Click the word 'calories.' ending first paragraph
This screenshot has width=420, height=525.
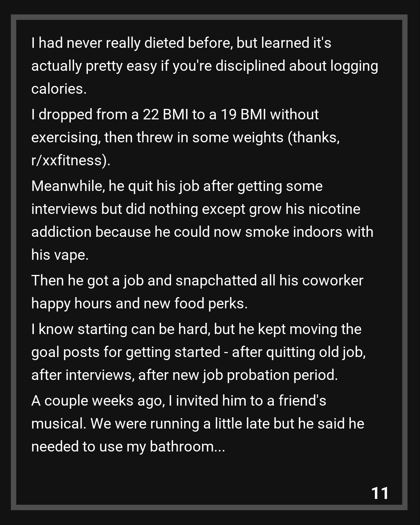pos(59,89)
